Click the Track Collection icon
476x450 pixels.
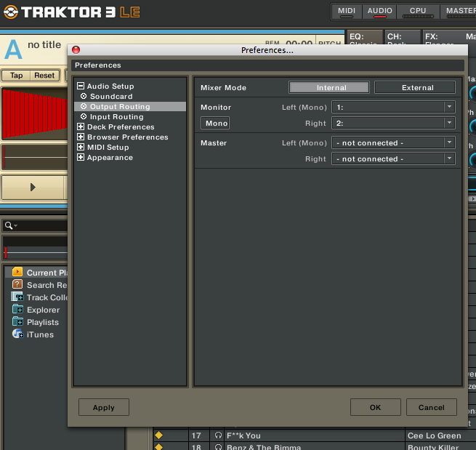click(17, 297)
